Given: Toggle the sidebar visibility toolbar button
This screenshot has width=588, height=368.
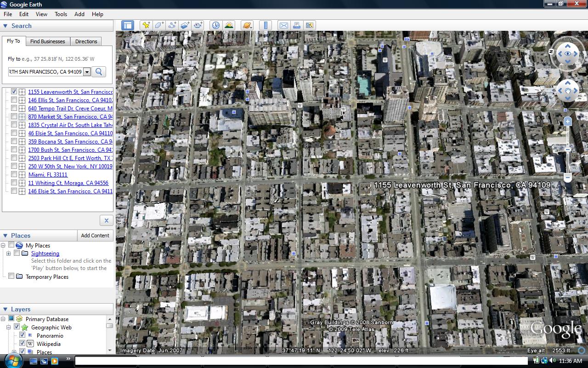Looking at the screenshot, I should pos(127,25).
